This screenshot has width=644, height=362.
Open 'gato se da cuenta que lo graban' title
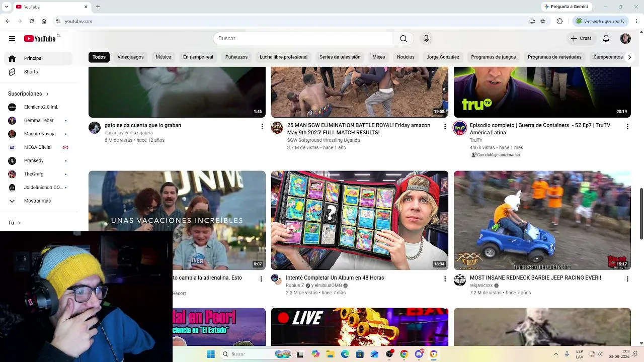(143, 125)
